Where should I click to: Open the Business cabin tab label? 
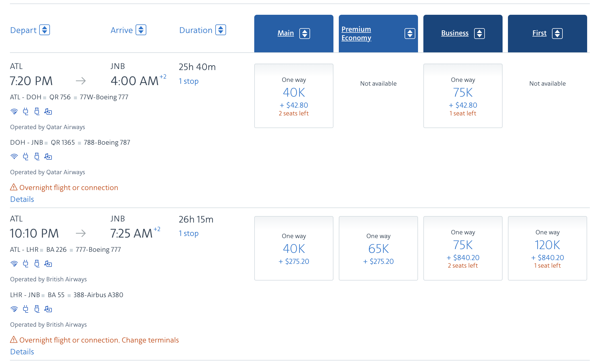[455, 33]
